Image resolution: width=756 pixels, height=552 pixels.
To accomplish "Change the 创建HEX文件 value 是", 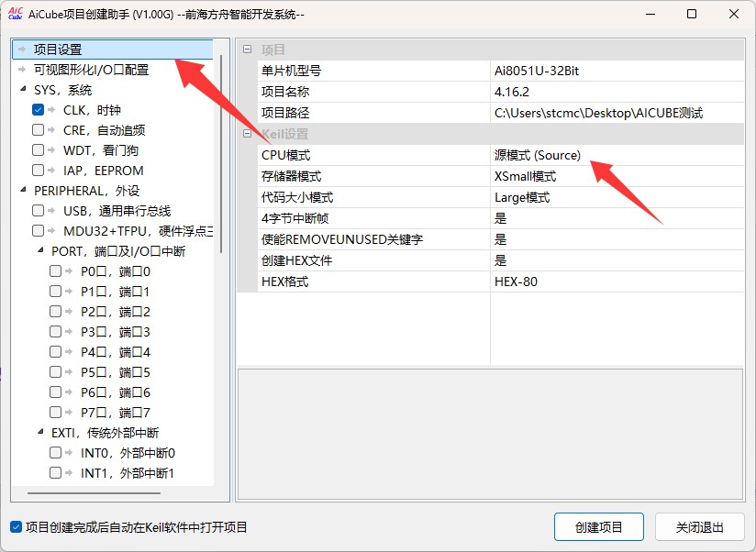I will pos(617,260).
